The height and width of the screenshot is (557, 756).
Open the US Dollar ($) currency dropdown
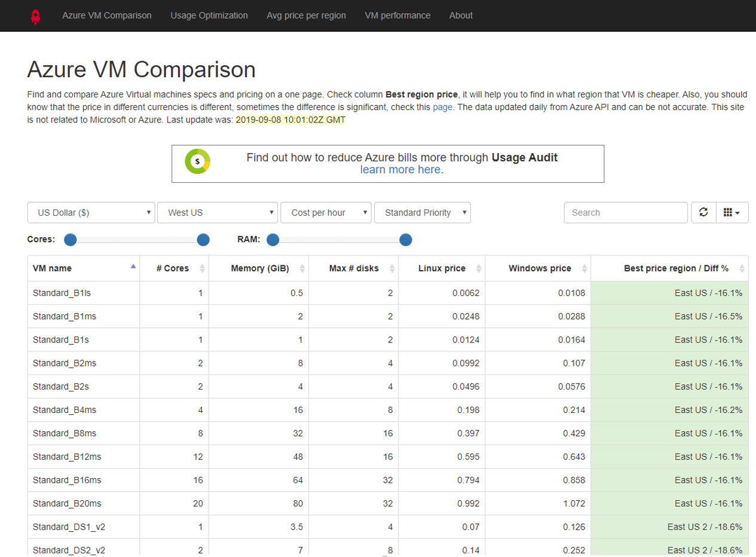tap(91, 213)
